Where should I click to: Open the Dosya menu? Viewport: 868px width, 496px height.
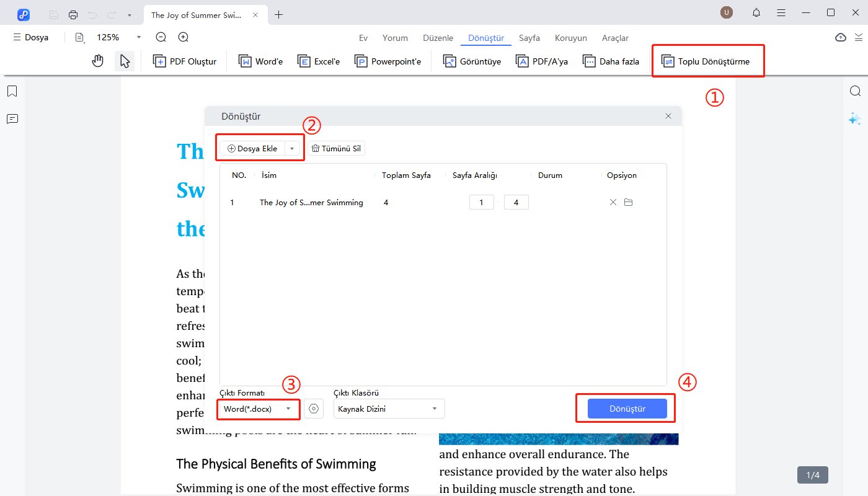point(30,37)
